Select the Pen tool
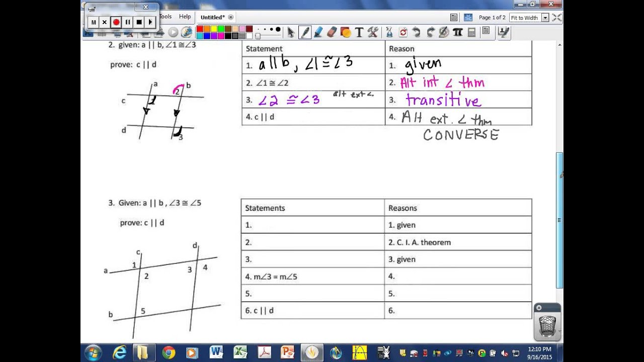This screenshot has height=362, width=644. coord(304,32)
